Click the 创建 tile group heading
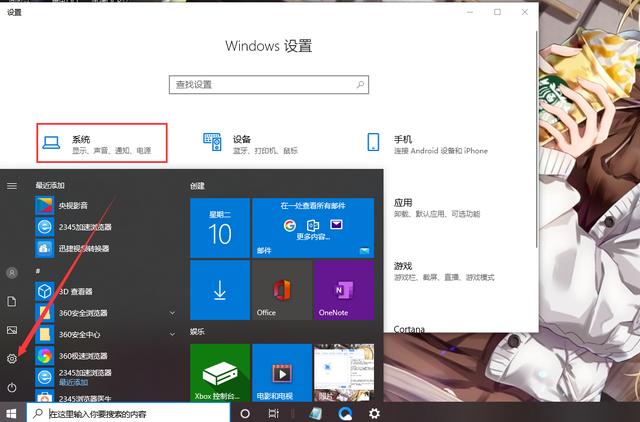Screen dimensions: 640x422 click(197, 186)
